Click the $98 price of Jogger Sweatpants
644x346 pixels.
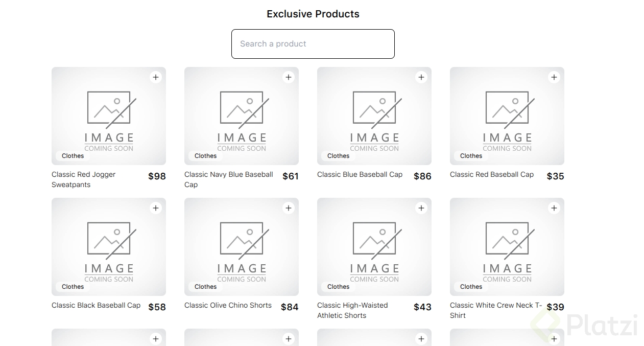[x=157, y=176]
